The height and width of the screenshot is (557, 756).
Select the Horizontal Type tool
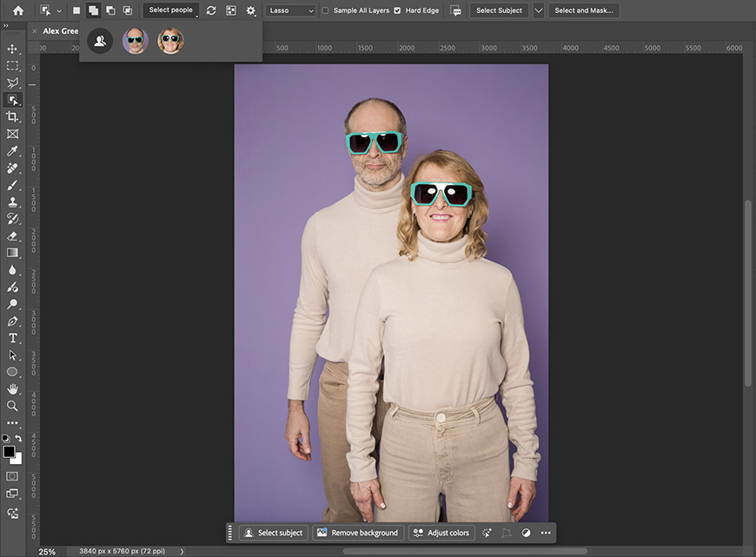12,338
